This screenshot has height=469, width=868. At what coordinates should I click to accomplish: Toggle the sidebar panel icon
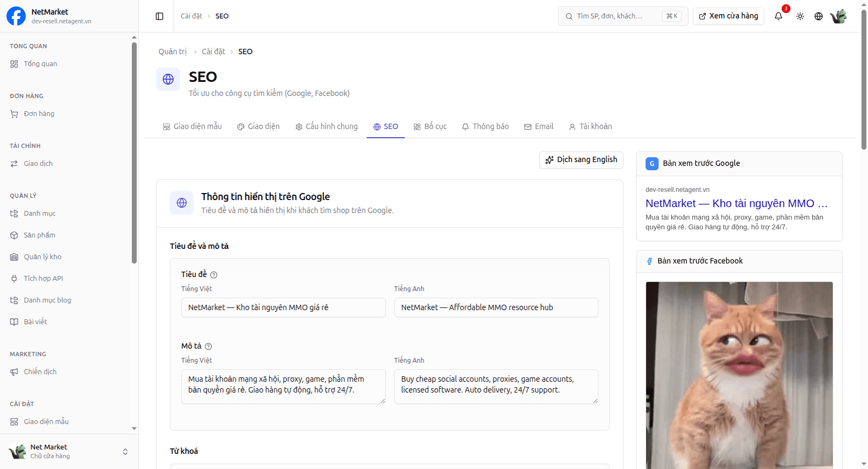click(159, 16)
